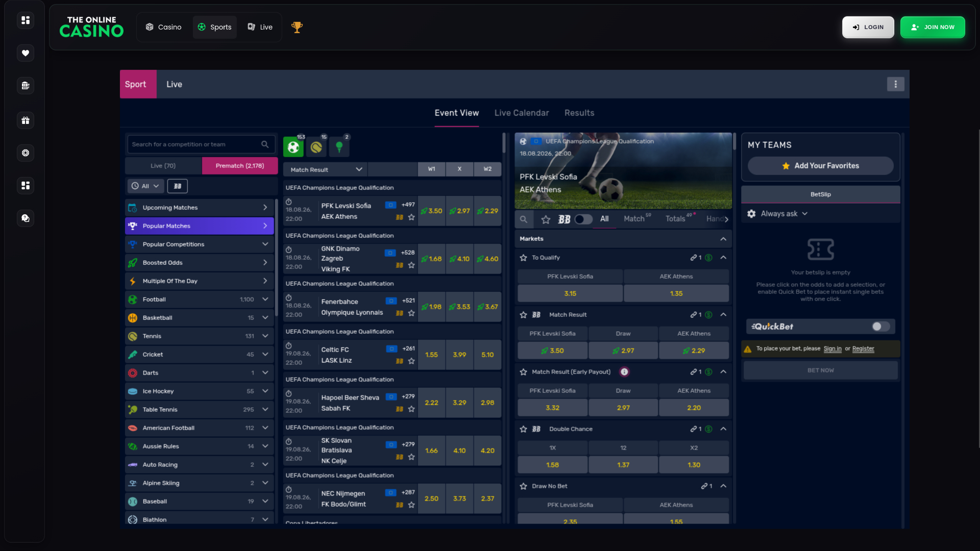Open the casino register icon in sidebar
The height and width of the screenshot is (551, 980).
[26, 86]
